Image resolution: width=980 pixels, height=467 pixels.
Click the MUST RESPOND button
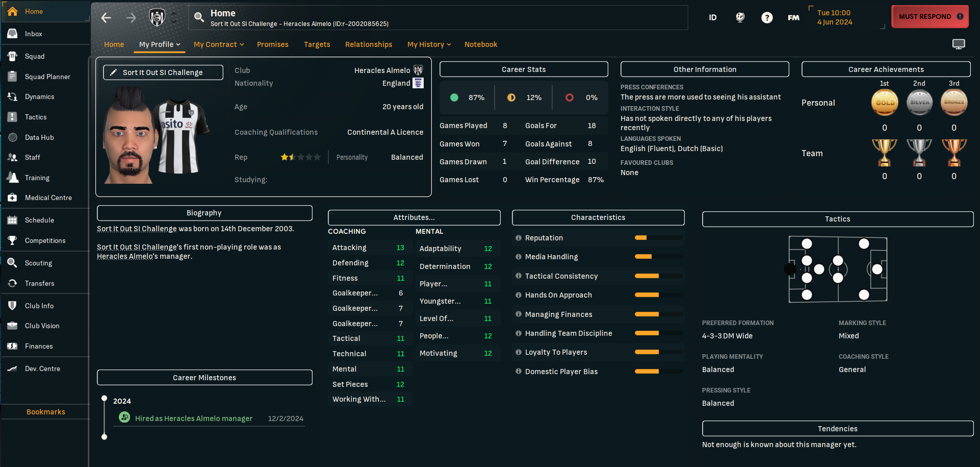pyautogui.click(x=930, y=16)
